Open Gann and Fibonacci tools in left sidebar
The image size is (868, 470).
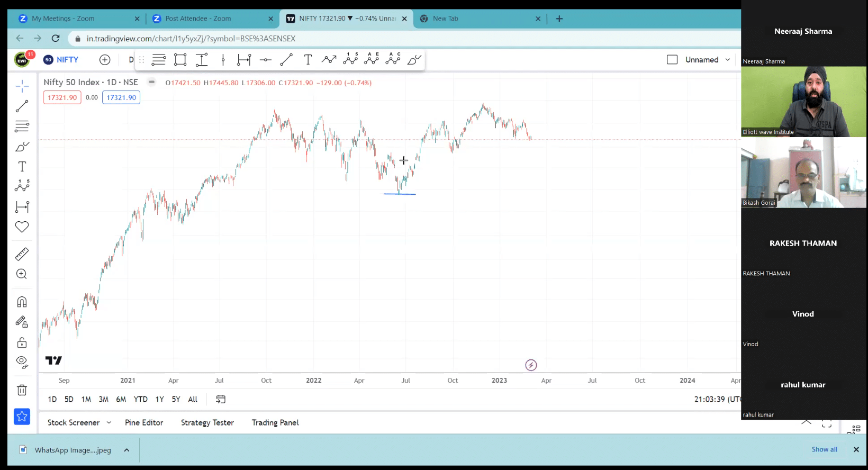pos(22,126)
